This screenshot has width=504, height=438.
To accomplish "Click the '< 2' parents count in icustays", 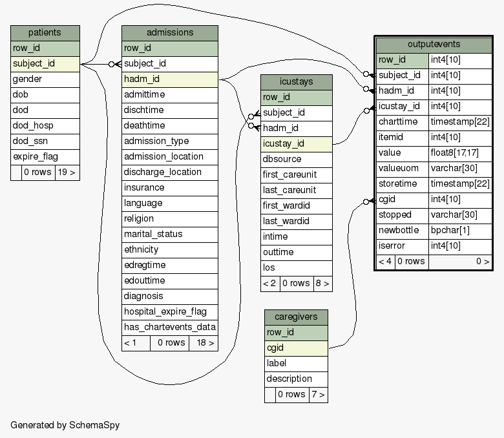I will click(270, 284).
